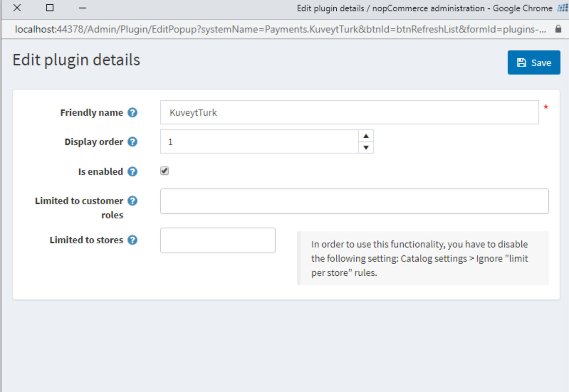Toggle the Is enabled checkbox

pos(164,171)
